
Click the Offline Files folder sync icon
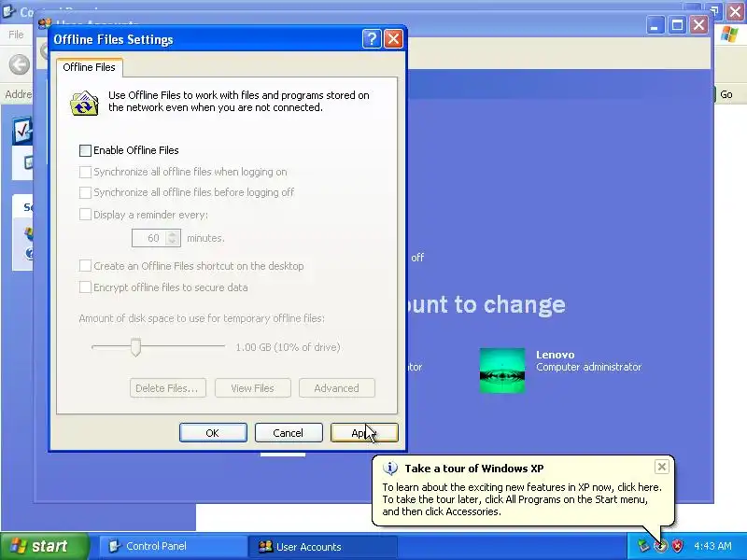pyautogui.click(x=84, y=103)
